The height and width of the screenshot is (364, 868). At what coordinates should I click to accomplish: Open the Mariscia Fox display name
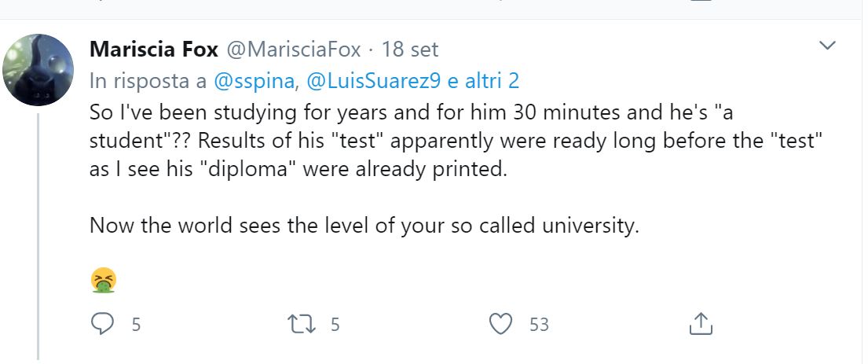(x=154, y=50)
